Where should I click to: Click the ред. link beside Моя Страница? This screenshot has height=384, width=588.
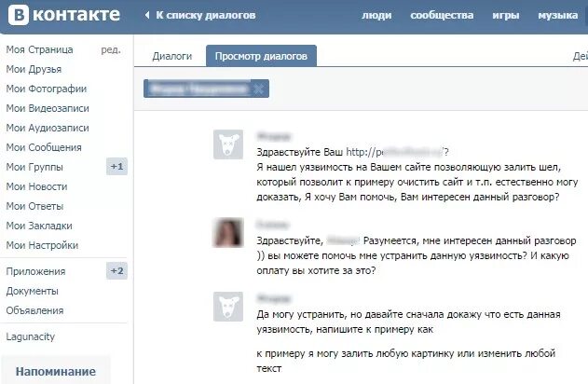pos(111,49)
